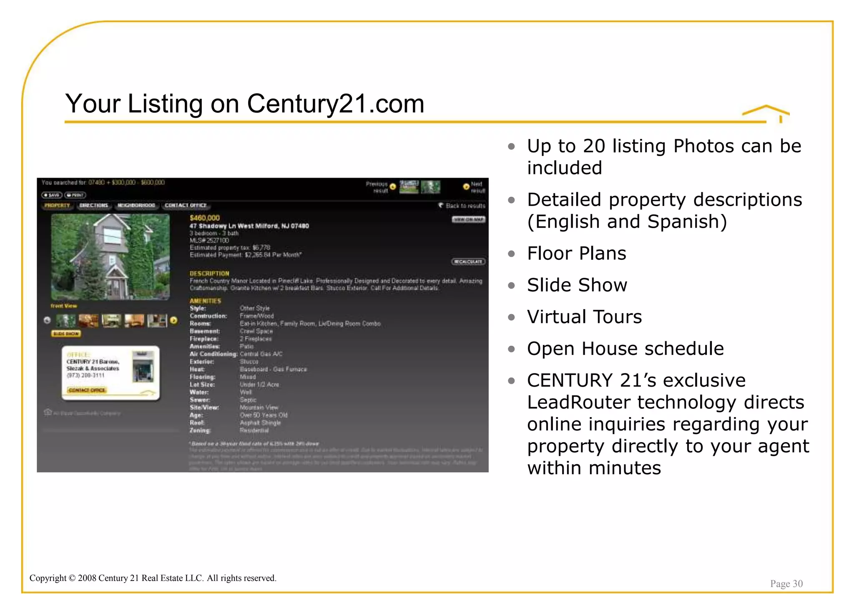
Task: Select the first green photo thumbnail
Action: point(66,321)
